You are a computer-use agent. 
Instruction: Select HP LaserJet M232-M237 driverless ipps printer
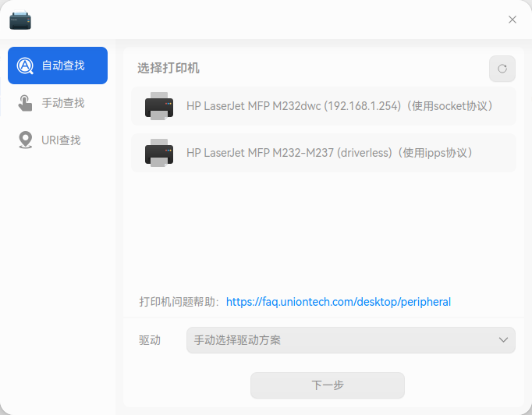coord(324,153)
